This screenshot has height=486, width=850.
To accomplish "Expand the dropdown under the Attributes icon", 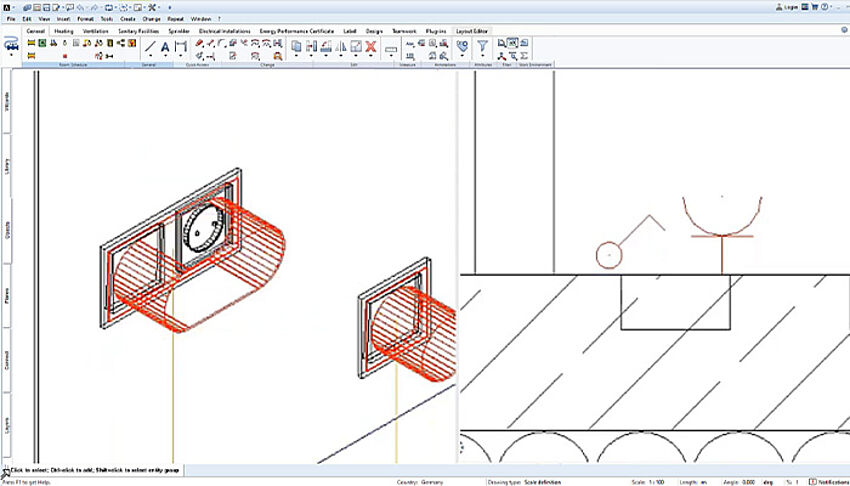I will [x=462, y=57].
